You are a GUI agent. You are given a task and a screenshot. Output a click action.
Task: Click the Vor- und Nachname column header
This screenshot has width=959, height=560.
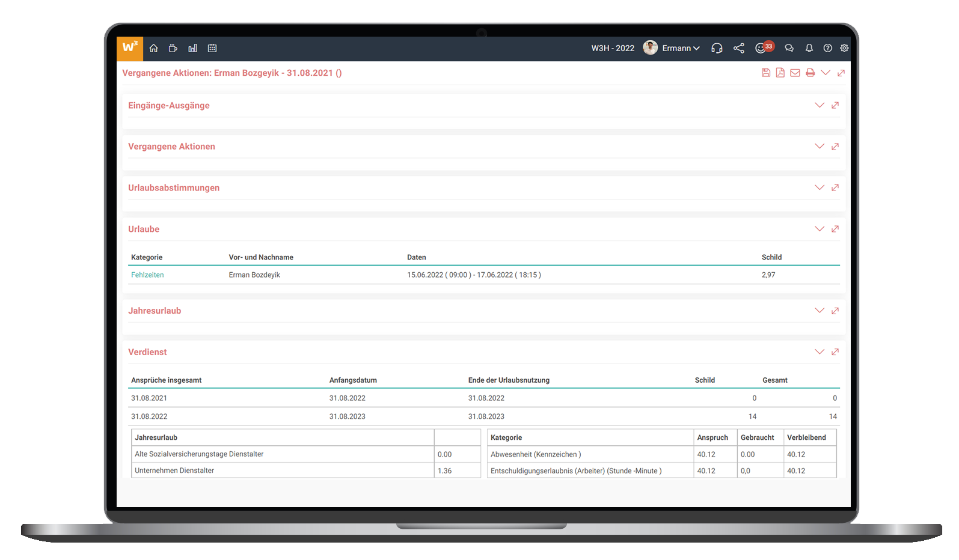coord(261,257)
